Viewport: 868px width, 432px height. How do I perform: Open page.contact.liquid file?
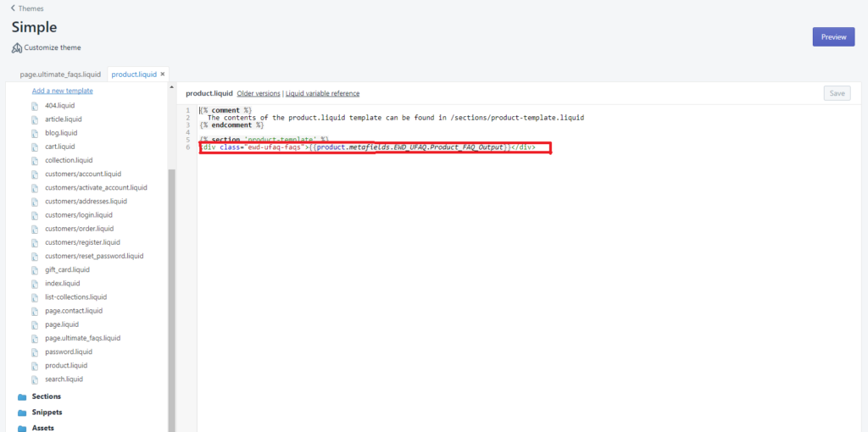75,311
